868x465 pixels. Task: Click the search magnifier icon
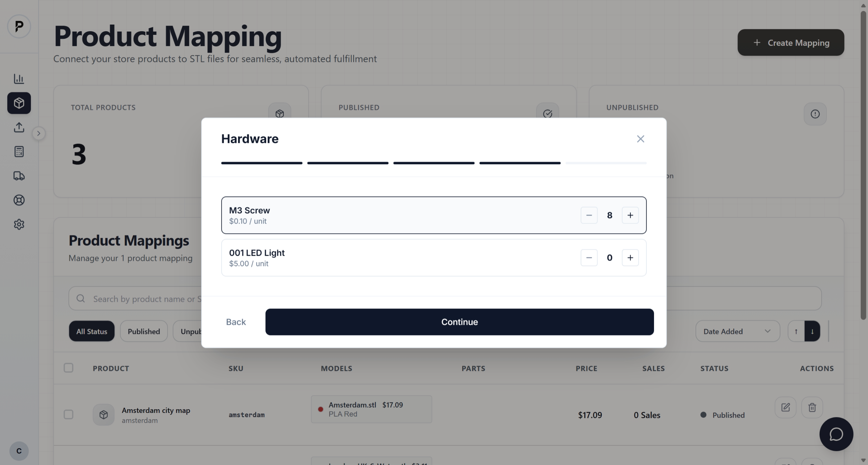81,298
